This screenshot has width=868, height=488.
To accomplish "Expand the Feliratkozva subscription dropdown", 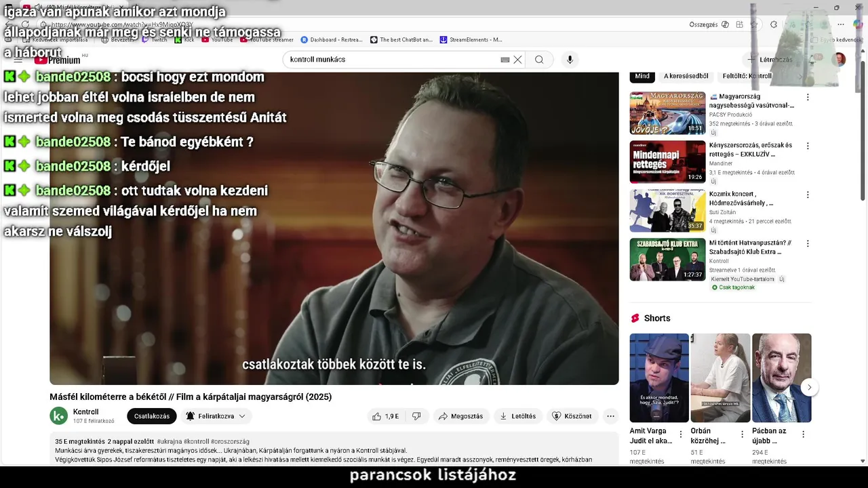I will [x=216, y=416].
